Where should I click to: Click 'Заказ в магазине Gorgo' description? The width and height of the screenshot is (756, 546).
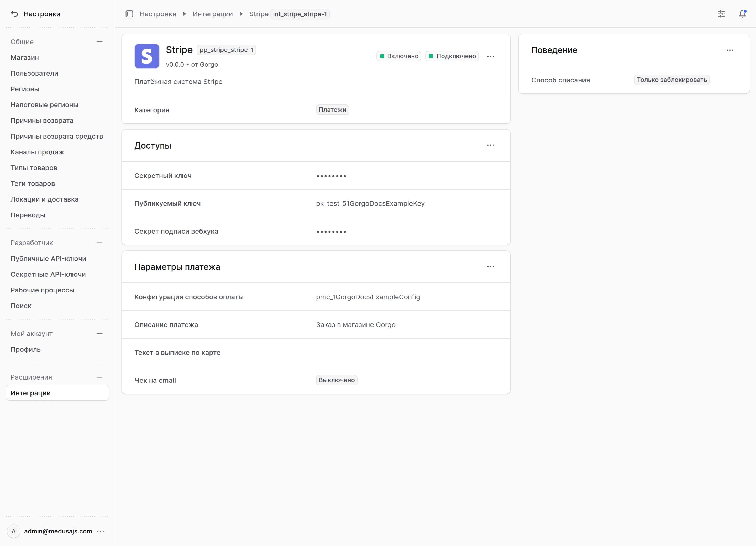click(x=356, y=325)
